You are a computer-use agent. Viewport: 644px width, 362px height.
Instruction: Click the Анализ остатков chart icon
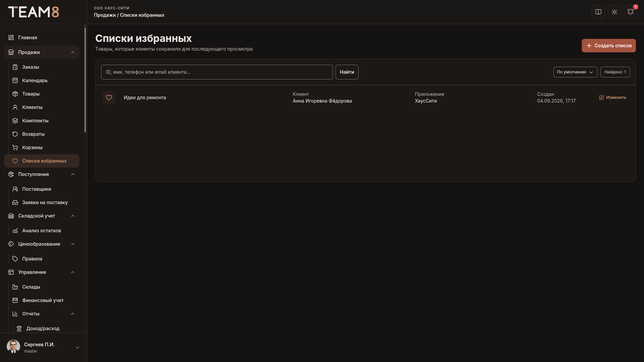[15, 231]
